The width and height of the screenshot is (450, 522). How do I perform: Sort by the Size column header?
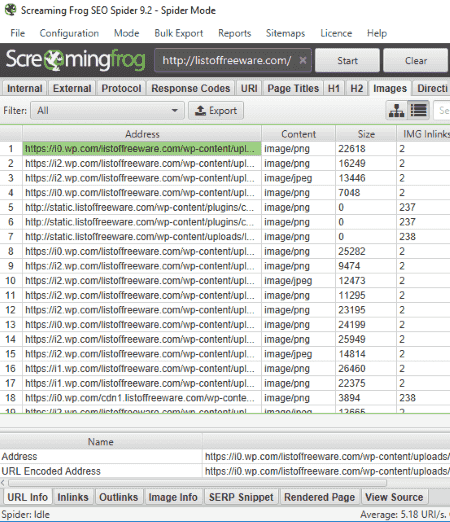tap(366, 134)
